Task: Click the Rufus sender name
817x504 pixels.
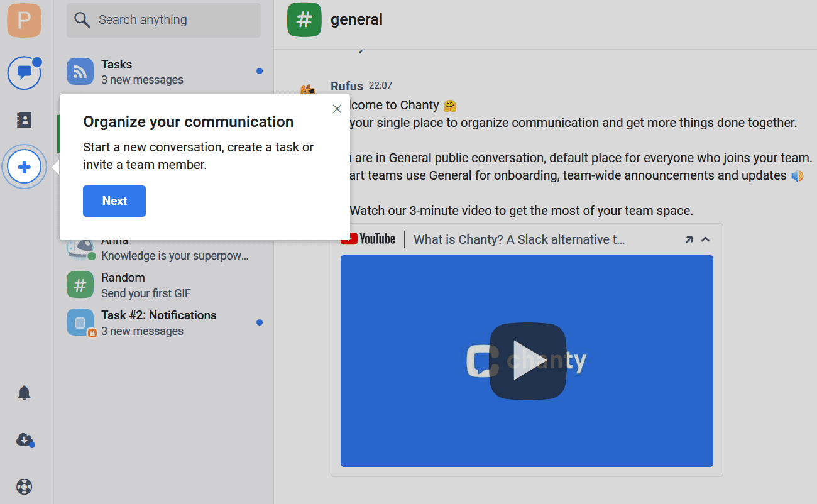Action: tap(347, 85)
